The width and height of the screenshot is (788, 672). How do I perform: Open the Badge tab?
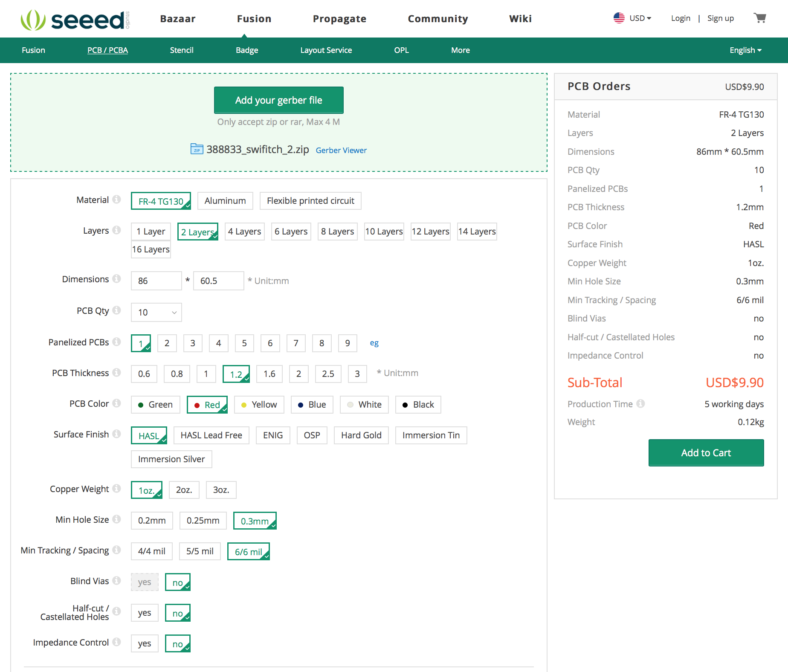[x=247, y=50]
